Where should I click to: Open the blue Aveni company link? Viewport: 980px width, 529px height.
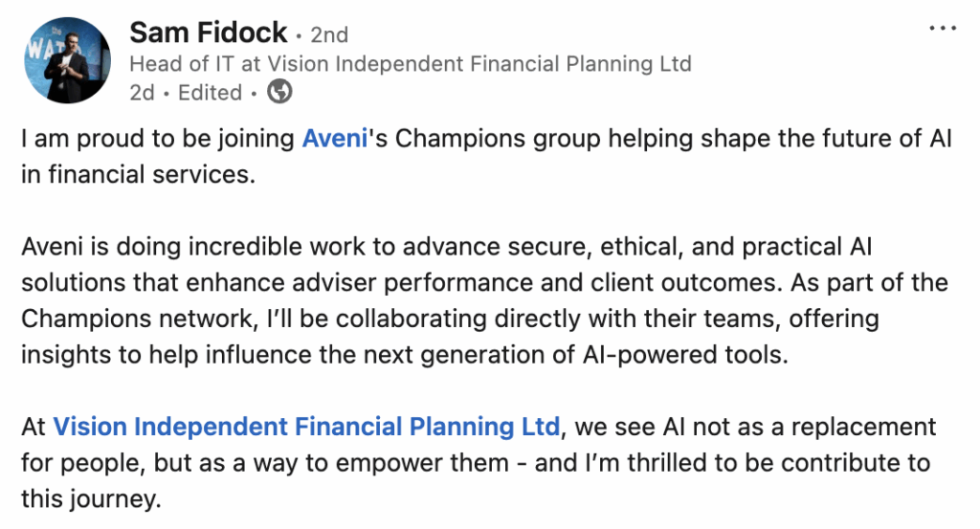[x=334, y=139]
